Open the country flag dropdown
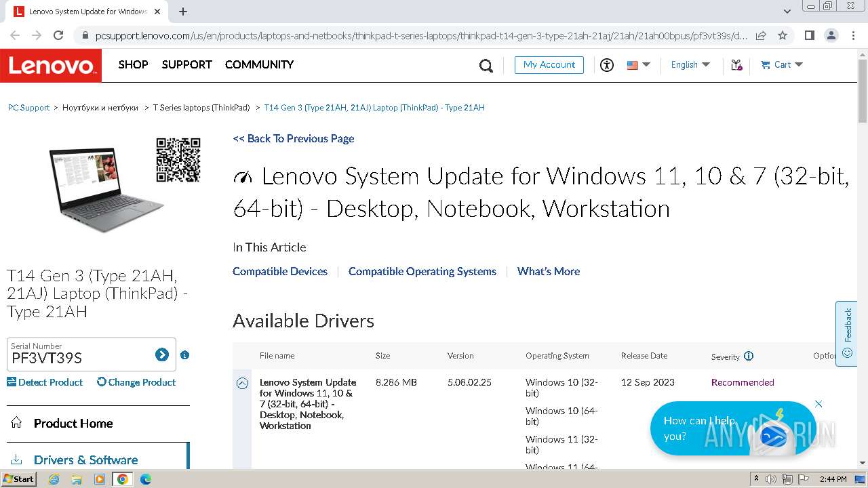868x488 pixels. [638, 65]
